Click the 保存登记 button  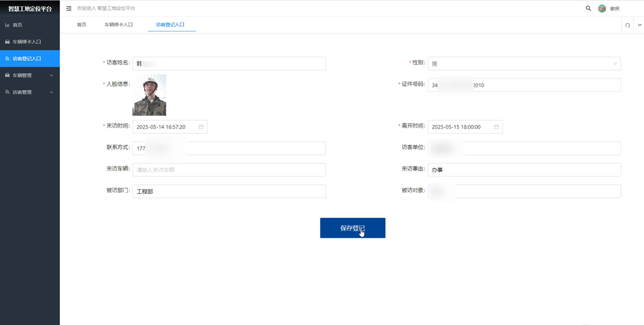coord(352,228)
